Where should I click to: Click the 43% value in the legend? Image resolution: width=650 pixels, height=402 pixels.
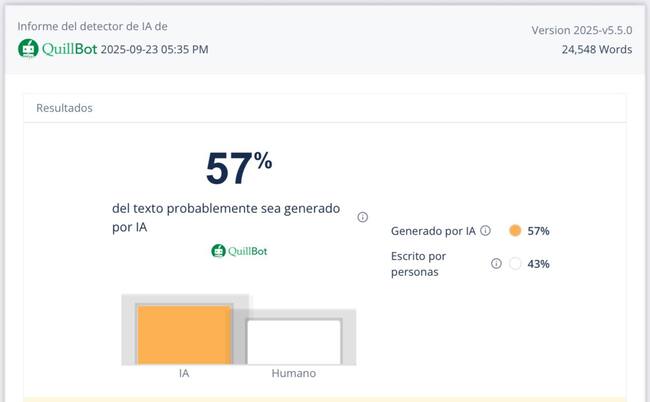pos(538,264)
